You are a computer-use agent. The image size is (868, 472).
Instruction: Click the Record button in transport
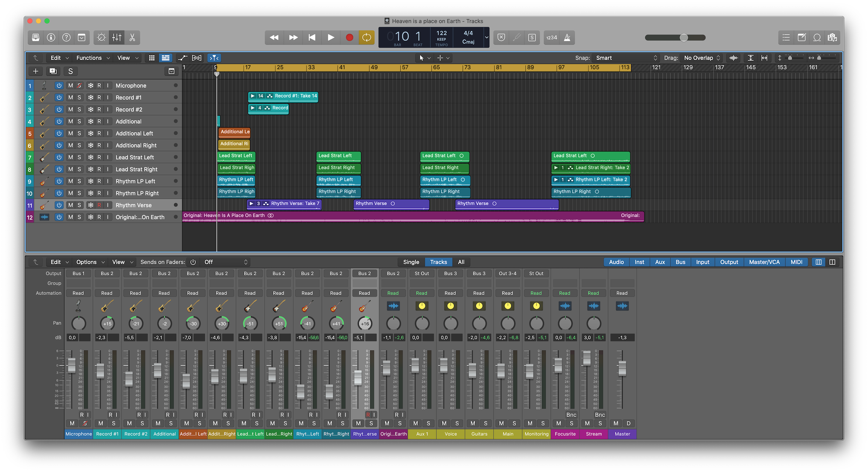pos(350,38)
